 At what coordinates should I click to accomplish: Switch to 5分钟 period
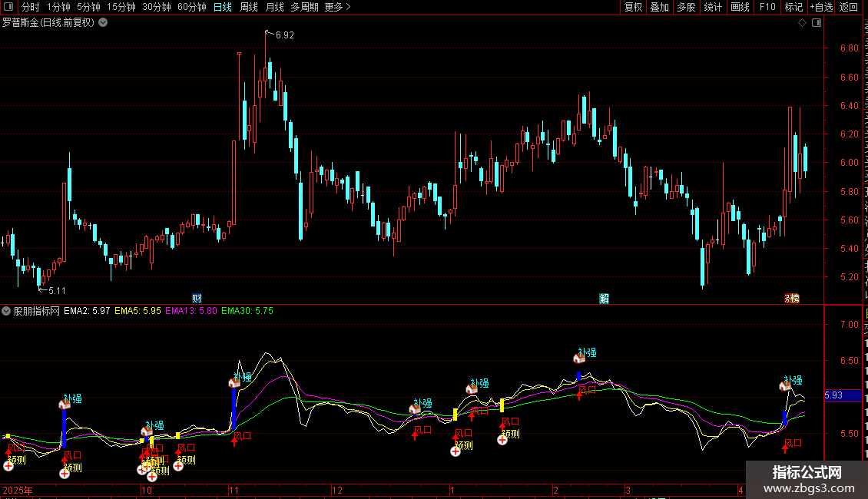(88, 7)
